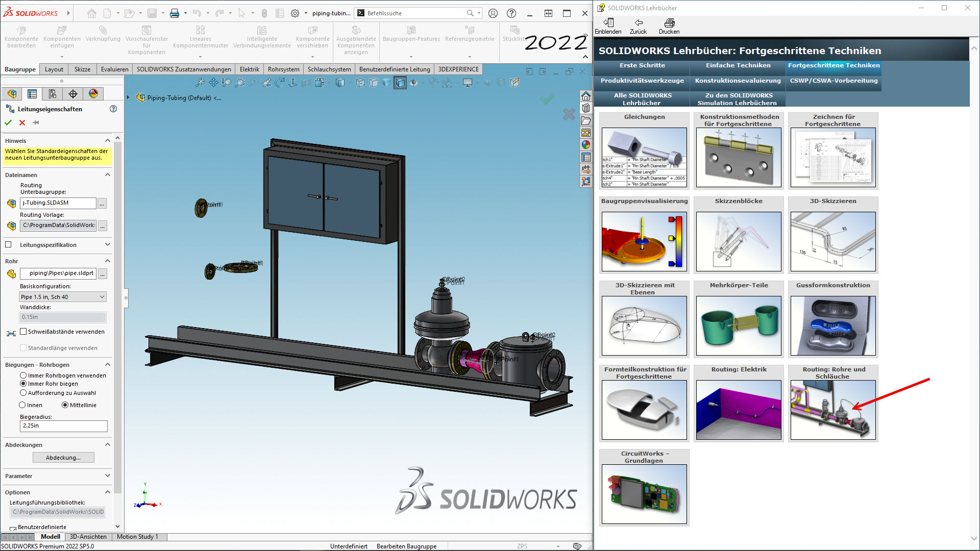This screenshot has height=551, width=980.
Task: Click the zoom to fit view icon
Action: 200,83
